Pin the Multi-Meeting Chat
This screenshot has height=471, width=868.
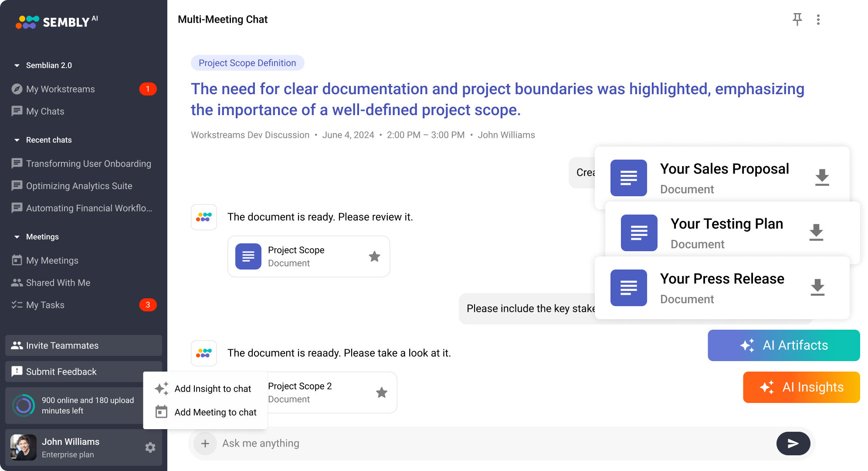[797, 19]
